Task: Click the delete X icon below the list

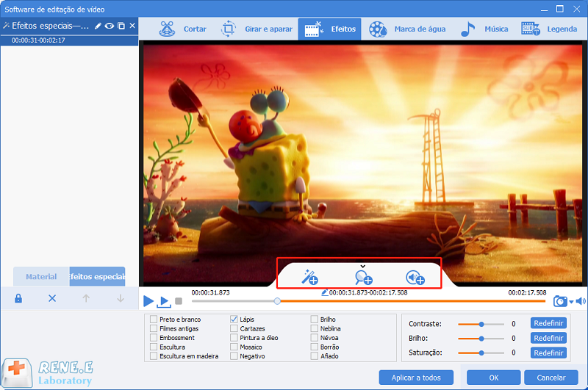Action: [x=52, y=298]
